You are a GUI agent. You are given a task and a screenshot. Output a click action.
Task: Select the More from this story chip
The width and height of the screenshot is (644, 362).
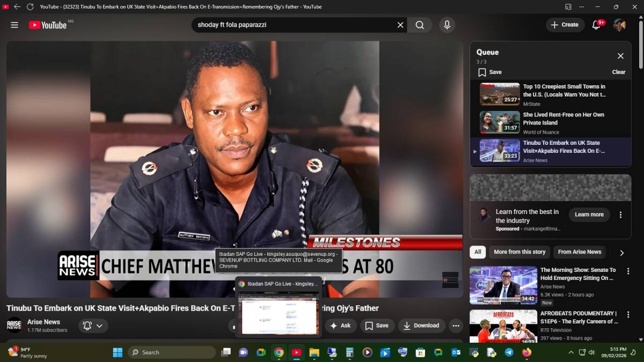[519, 252]
